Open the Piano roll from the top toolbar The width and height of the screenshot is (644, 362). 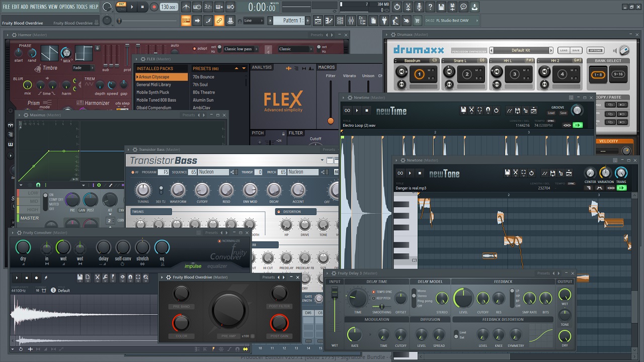329,21
